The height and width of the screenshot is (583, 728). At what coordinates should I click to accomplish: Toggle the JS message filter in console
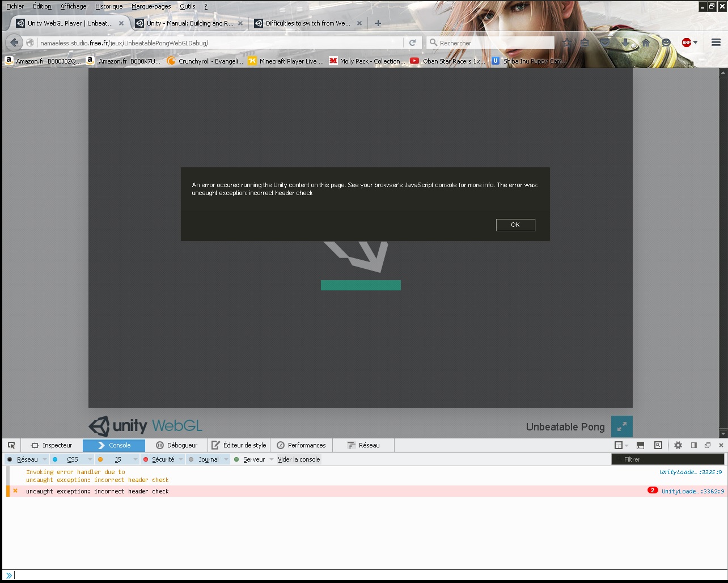[x=117, y=459]
